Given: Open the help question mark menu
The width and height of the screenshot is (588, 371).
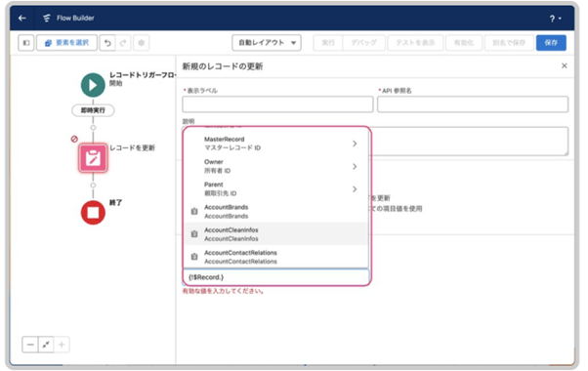Looking at the screenshot, I should [x=555, y=19].
